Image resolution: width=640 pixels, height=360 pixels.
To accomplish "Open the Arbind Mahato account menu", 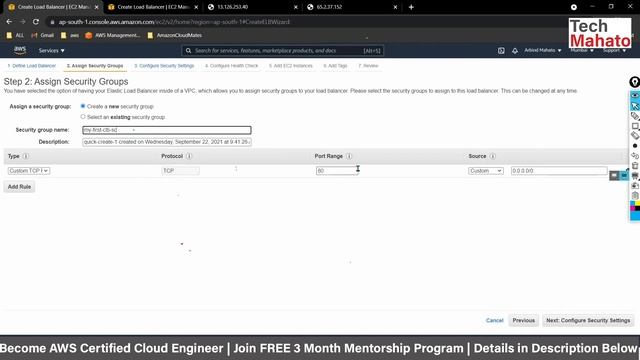I will 543,51.
